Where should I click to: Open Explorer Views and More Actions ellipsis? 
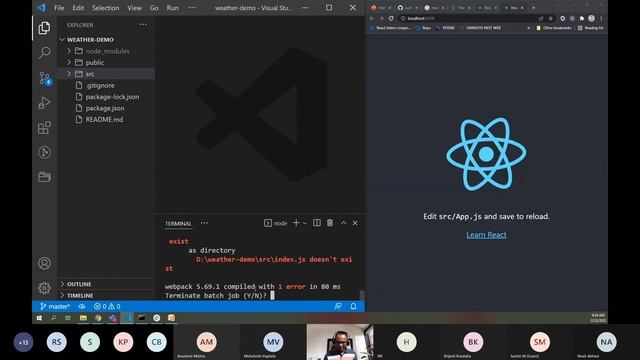143,24
